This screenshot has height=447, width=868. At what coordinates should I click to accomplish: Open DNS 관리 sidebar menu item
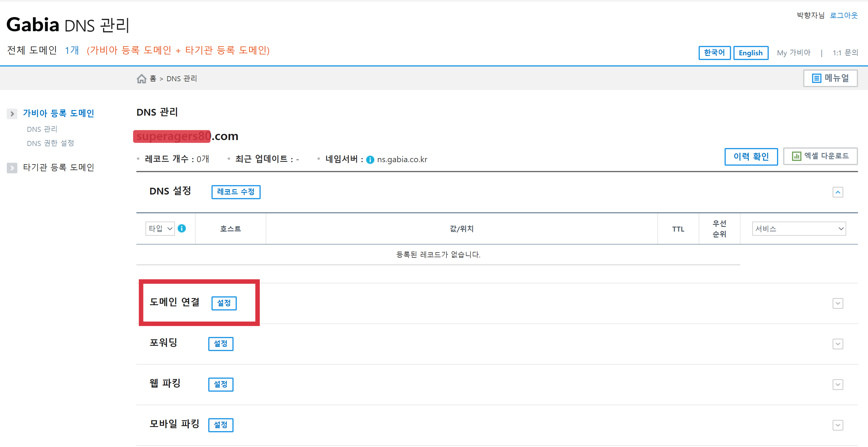pos(42,129)
